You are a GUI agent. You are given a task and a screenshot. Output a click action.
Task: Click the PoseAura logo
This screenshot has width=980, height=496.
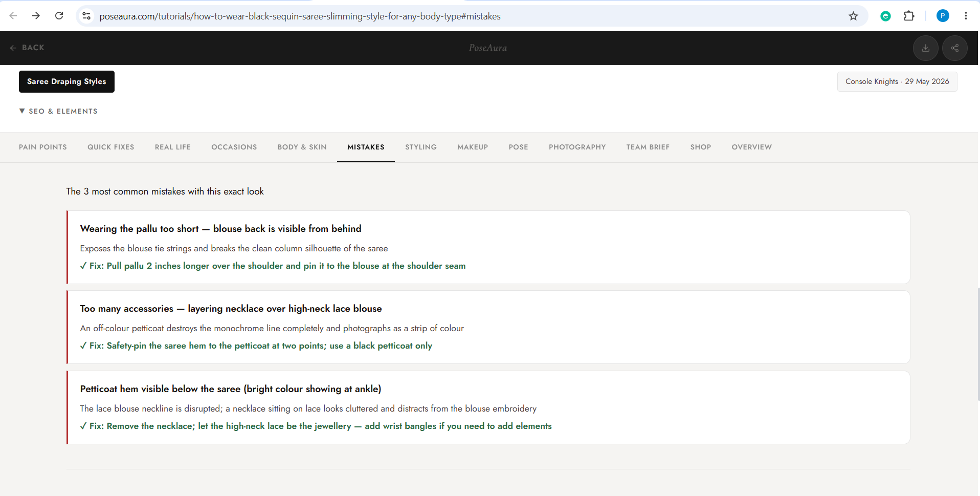tap(488, 48)
